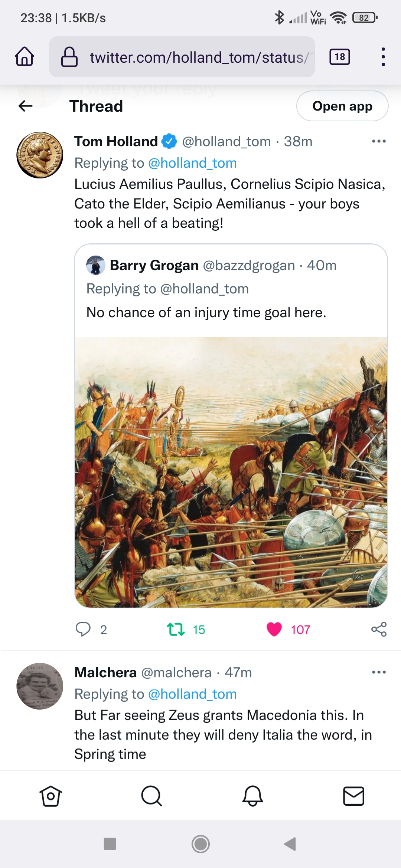Unlike the tweet with 107 likes

tap(274, 629)
